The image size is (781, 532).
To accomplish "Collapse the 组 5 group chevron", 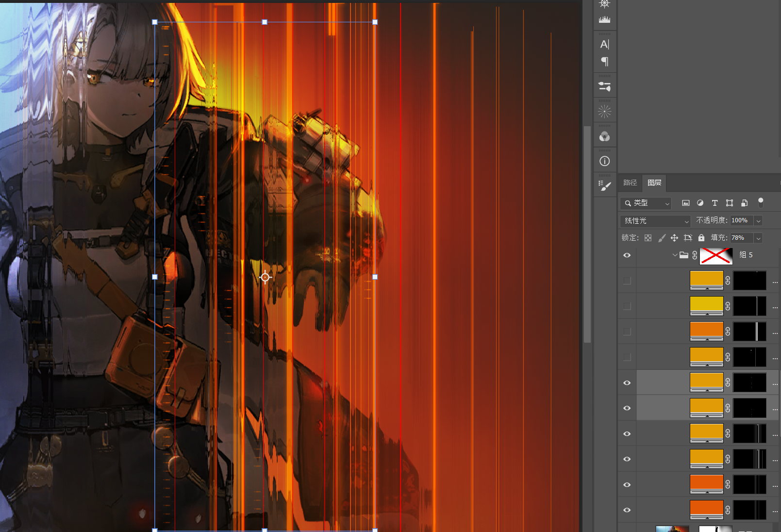I will [675, 255].
